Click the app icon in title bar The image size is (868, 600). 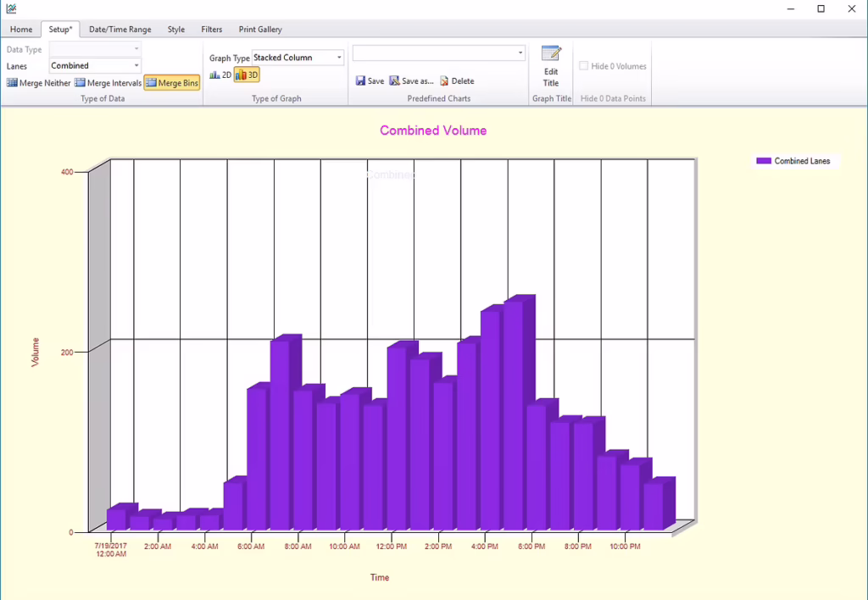[x=11, y=8]
